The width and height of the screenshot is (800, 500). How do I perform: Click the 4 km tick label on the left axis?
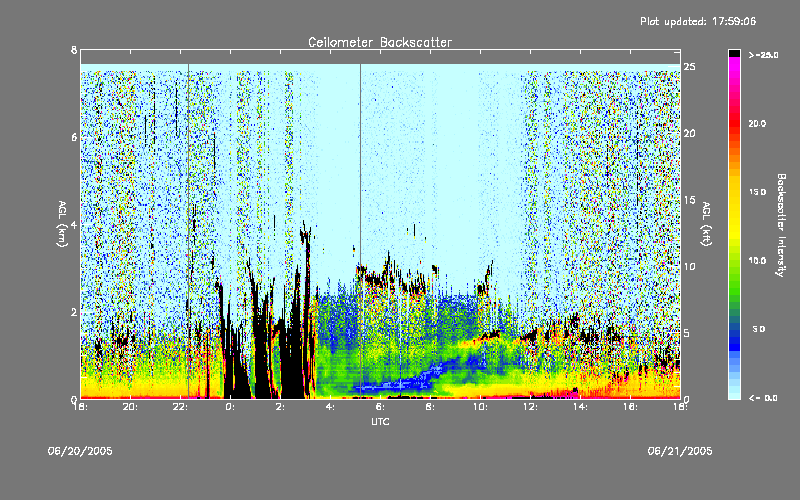point(74,225)
